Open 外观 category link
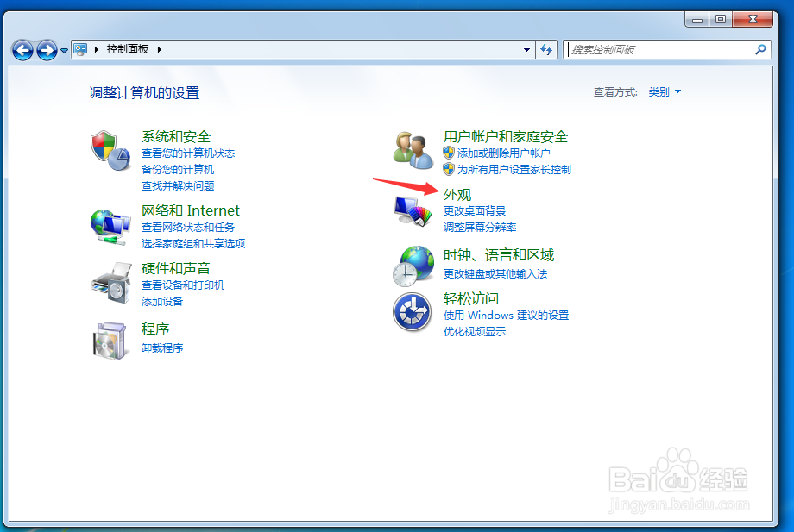This screenshot has height=532, width=794. [x=457, y=194]
